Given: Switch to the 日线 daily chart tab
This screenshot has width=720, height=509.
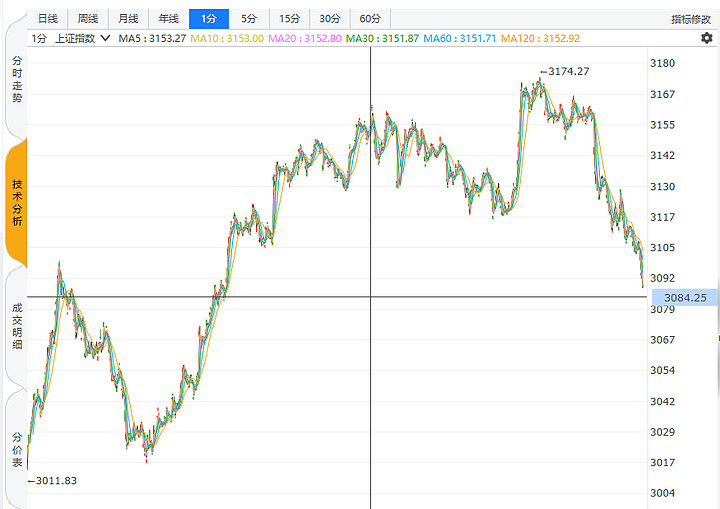Looking at the screenshot, I should click(47, 19).
